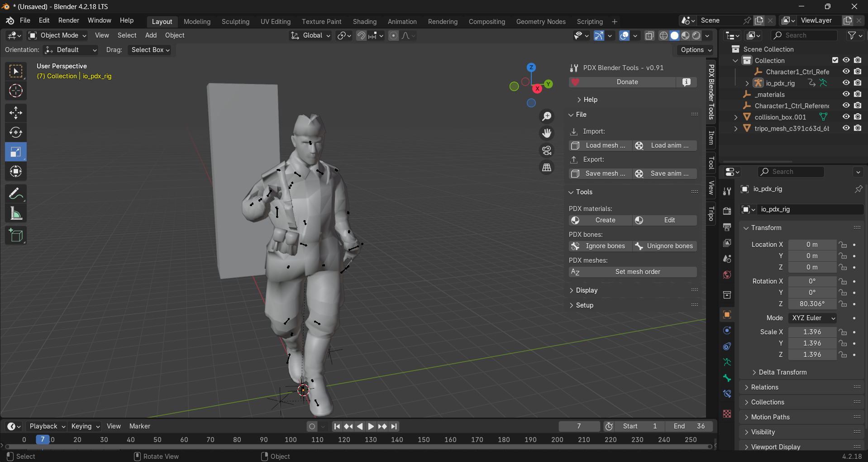This screenshot has width=868, height=462.
Task: Hide collision_box.001 in viewport
Action: coord(846,117)
